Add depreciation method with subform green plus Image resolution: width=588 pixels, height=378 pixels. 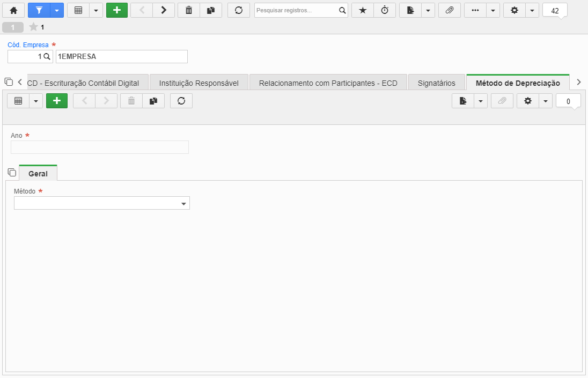(x=57, y=101)
